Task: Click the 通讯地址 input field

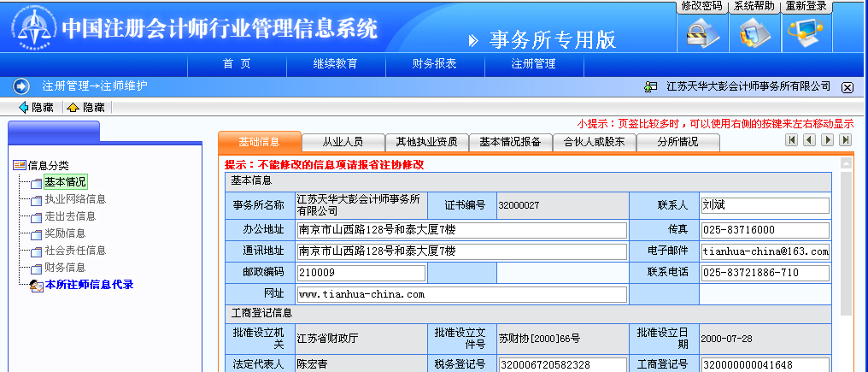Action: pos(461,251)
